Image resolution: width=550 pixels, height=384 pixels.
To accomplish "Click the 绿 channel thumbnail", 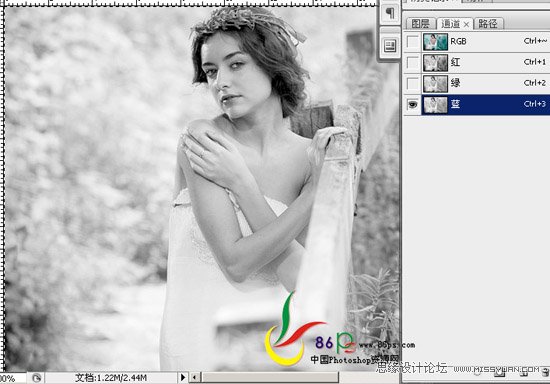I will click(435, 84).
